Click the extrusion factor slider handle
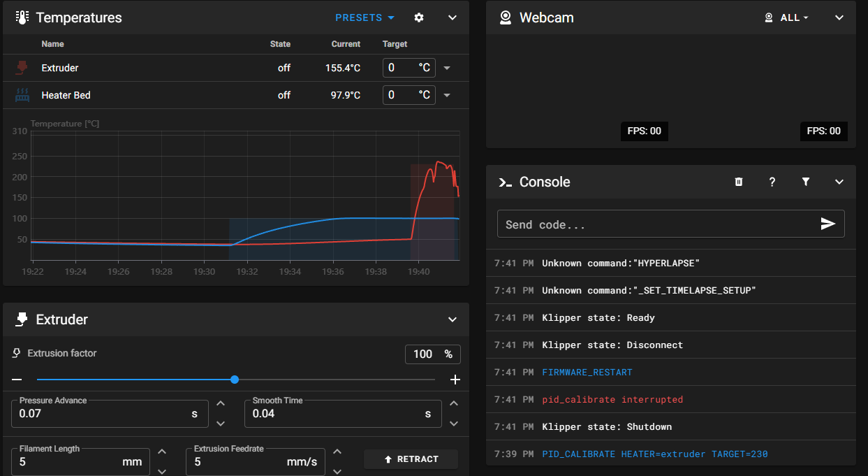This screenshot has height=476, width=868. pos(235,380)
